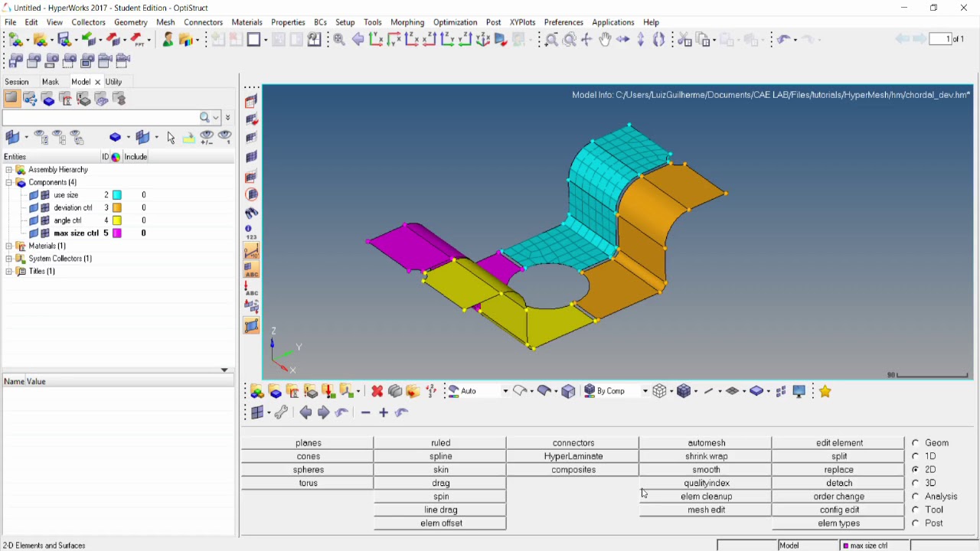Switch to the Utility tab
This screenshot has width=980, height=551.
pos(113,82)
